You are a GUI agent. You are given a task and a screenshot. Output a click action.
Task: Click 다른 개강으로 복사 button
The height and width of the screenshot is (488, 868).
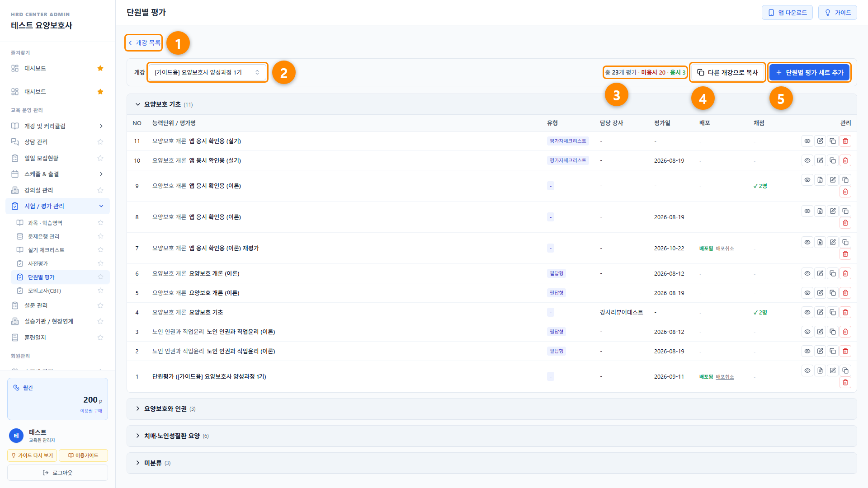pyautogui.click(x=727, y=72)
